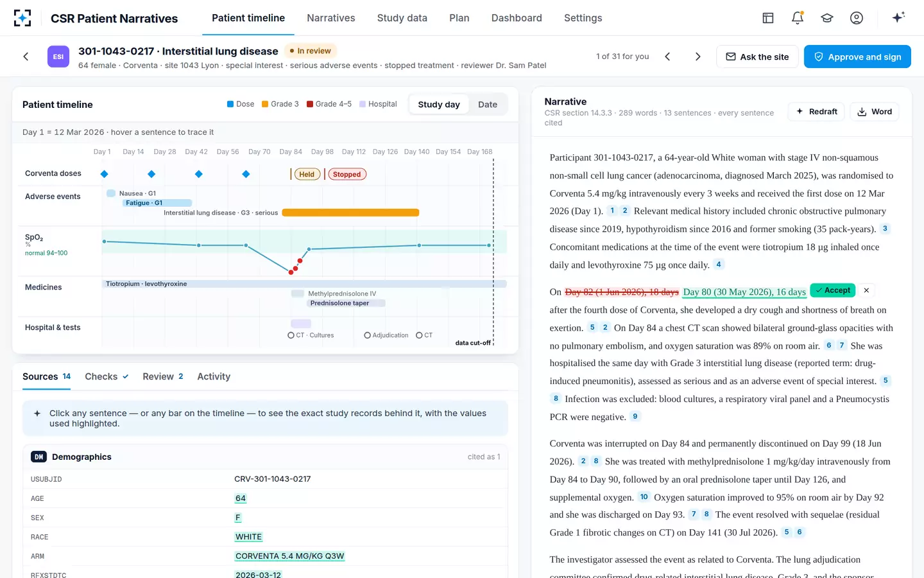Click the Hospital legend swatch
This screenshot has width=924, height=578.
[x=363, y=104]
